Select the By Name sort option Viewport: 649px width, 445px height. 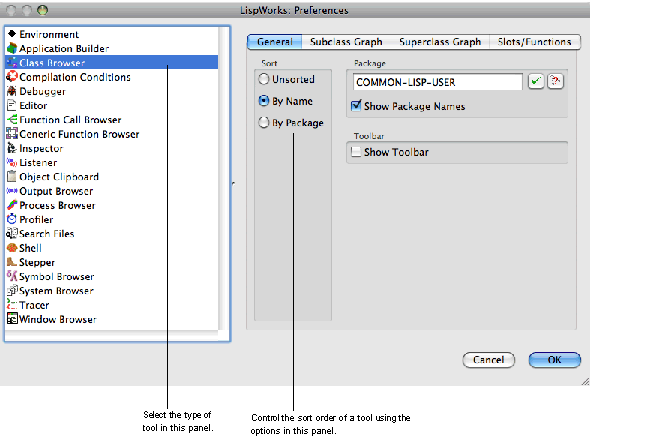[x=264, y=101]
